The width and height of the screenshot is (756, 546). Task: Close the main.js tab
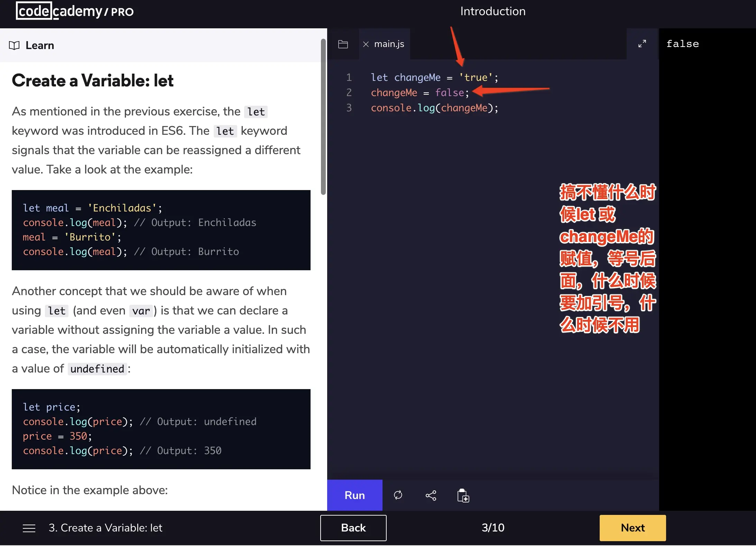point(366,44)
